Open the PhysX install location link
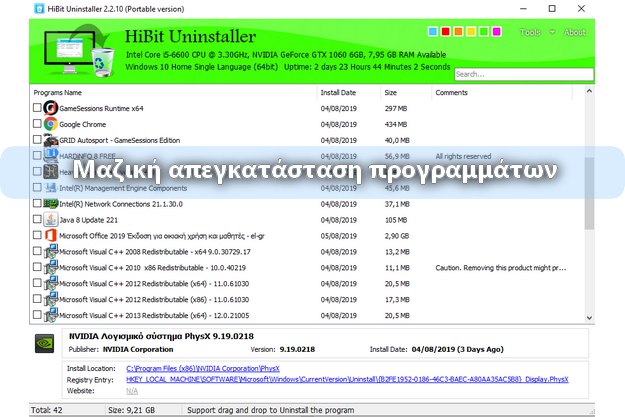 click(x=203, y=368)
